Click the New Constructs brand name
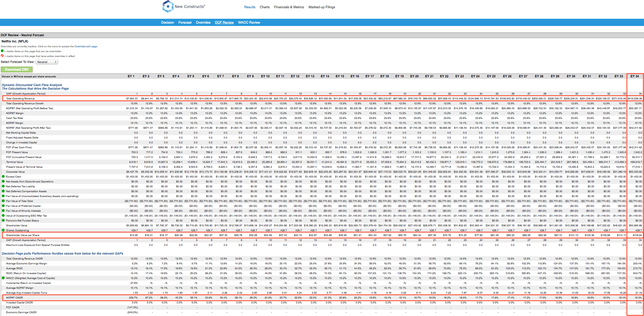 point(190,7)
